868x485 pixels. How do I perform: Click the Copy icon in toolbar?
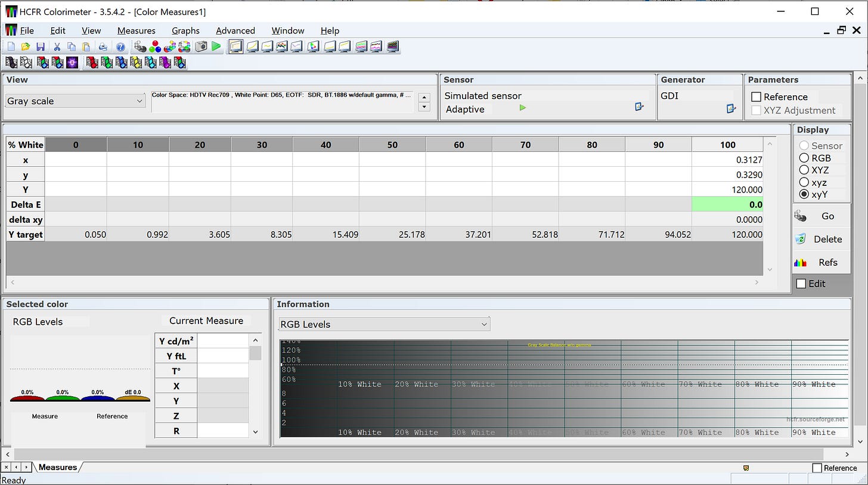(72, 46)
